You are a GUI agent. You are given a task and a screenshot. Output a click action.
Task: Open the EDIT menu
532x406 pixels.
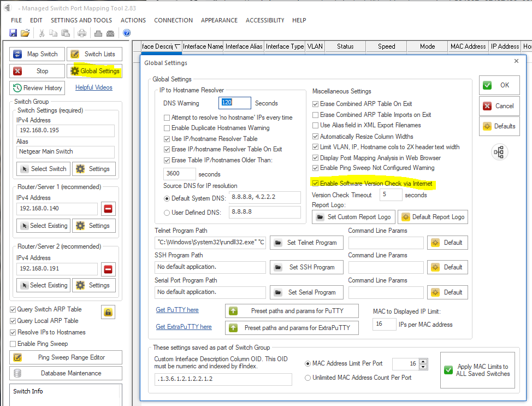36,20
